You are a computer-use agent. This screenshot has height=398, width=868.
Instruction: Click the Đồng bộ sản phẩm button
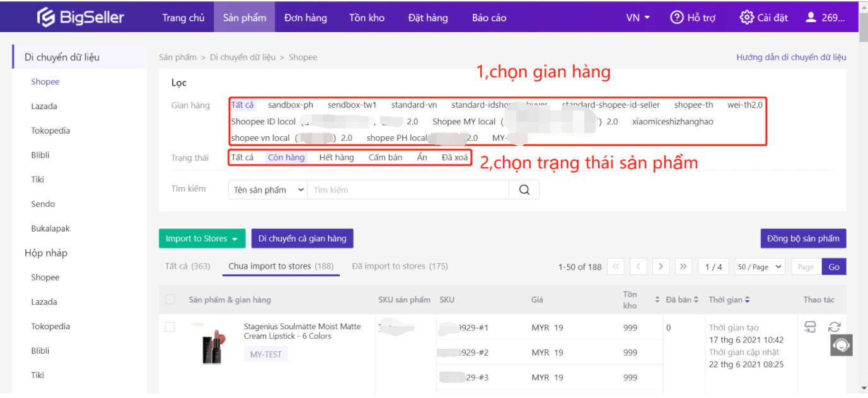[x=803, y=238]
